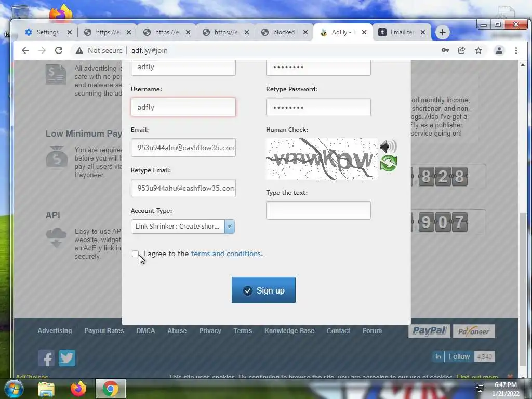
Task: Open AdFly's Facebook page icon
Action: tap(46, 358)
